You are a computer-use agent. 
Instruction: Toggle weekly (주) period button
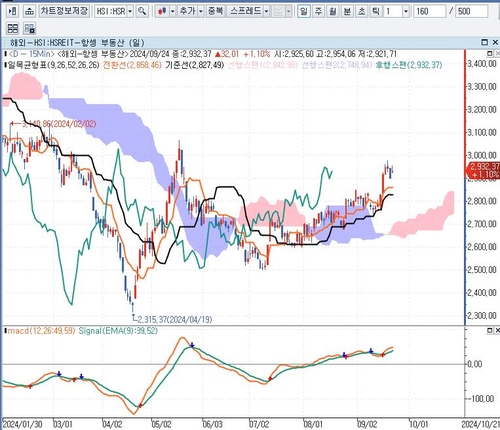[318, 11]
